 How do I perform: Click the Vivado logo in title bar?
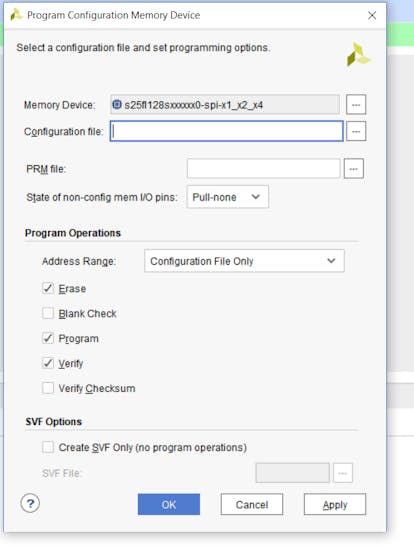[16, 15]
